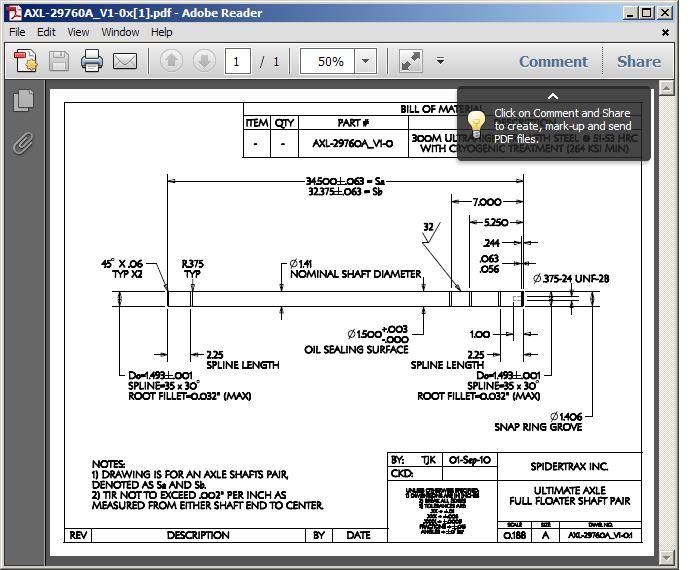Click the email envelope icon

click(125, 62)
